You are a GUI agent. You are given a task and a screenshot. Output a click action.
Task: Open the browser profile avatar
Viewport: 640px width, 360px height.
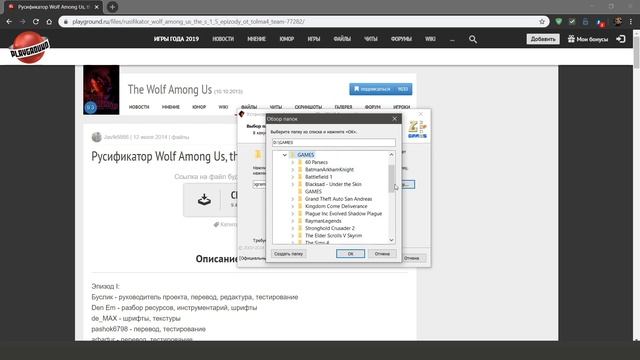coord(618,22)
